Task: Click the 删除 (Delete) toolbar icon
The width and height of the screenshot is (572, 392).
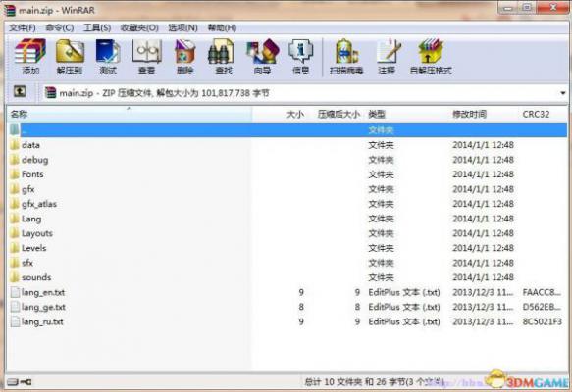Action: point(185,52)
